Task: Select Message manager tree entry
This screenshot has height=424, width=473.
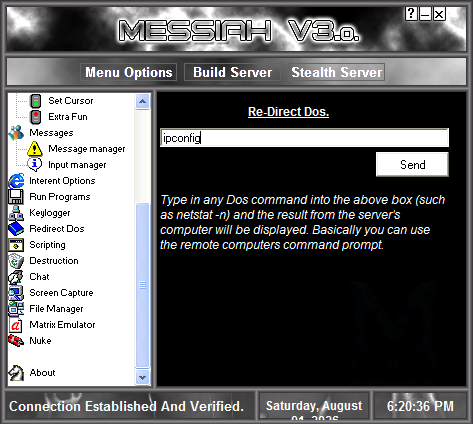Action: click(x=87, y=149)
